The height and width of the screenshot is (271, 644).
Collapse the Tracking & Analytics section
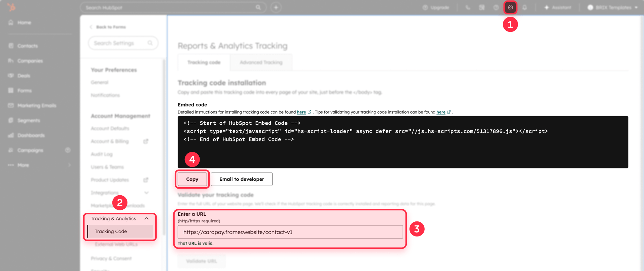tap(147, 218)
